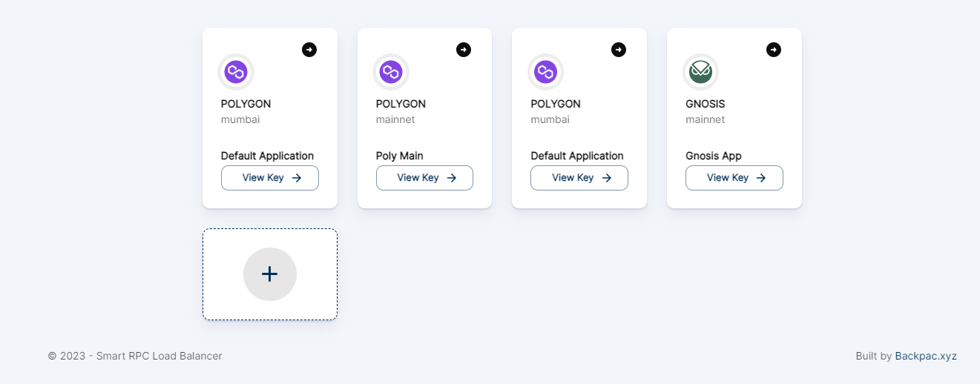Open the arrow icon on Gnosis App card
The image size is (980, 384).
coord(774,50)
